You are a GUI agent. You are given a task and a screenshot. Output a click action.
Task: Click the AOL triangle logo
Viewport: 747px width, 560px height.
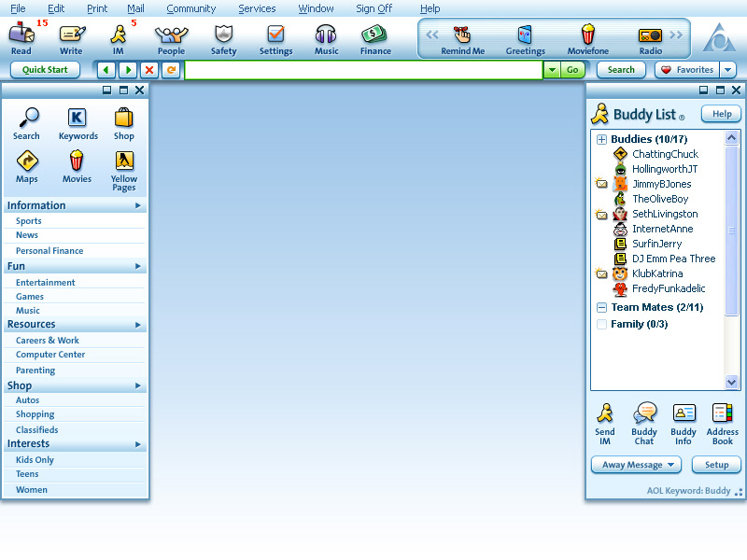click(x=719, y=38)
